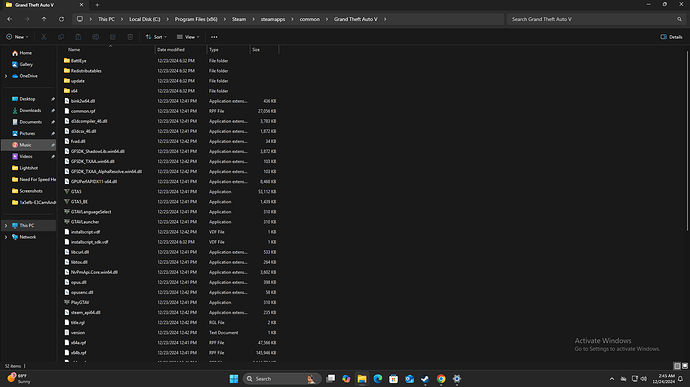Open the New dropdown menu
690x387 pixels.
tap(17, 37)
